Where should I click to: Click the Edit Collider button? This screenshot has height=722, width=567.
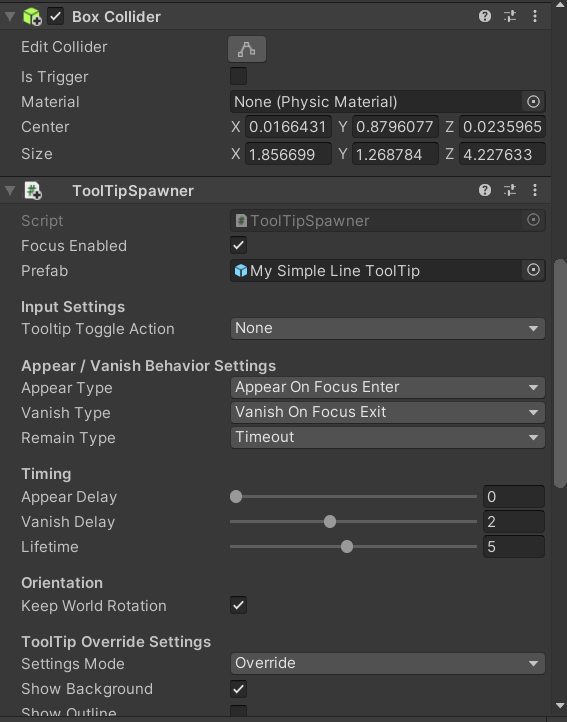coord(247,49)
